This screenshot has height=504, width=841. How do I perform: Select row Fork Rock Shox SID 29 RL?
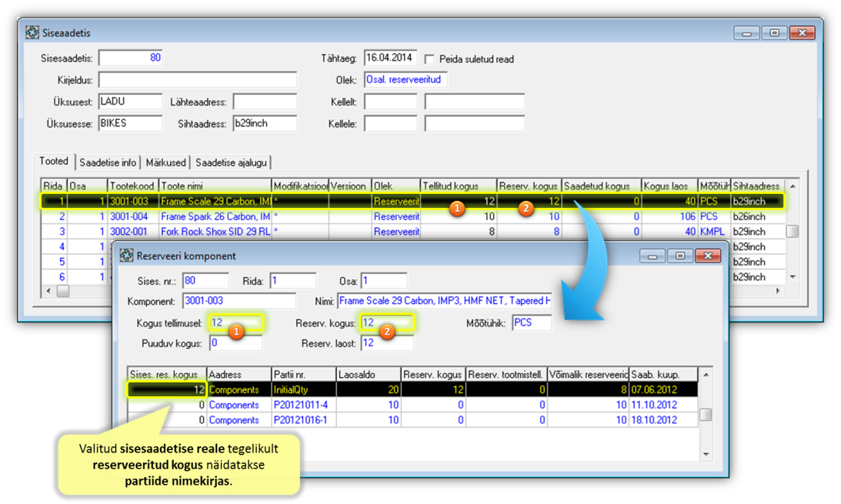(x=413, y=232)
